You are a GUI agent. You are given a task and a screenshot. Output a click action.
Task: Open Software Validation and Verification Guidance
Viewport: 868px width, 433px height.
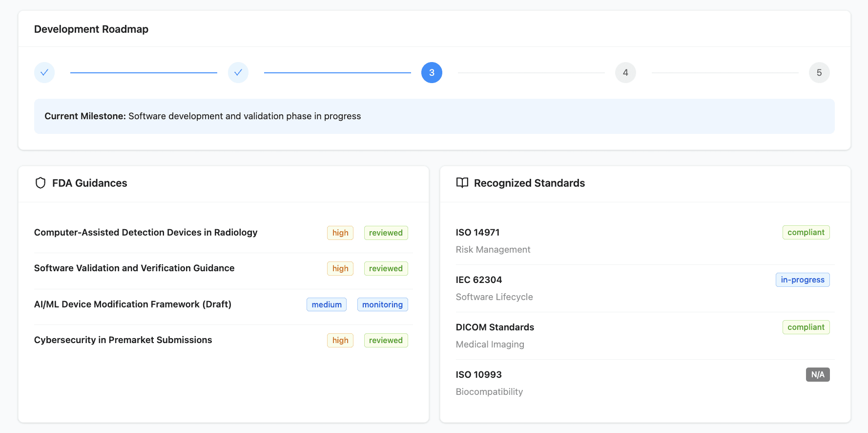tap(134, 268)
